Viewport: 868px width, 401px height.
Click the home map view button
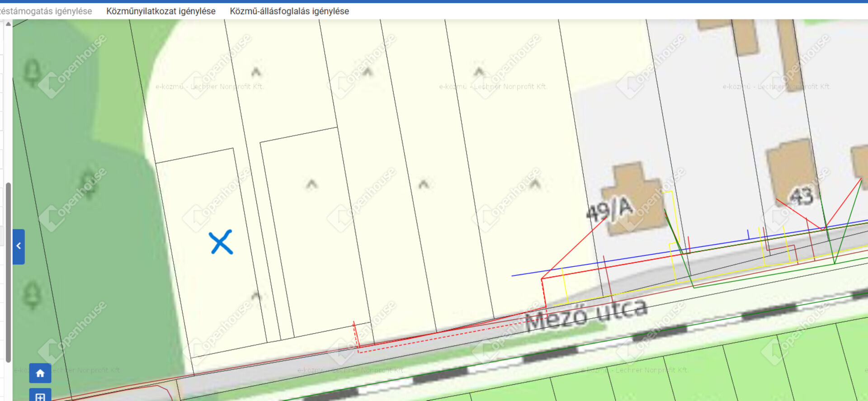click(40, 373)
